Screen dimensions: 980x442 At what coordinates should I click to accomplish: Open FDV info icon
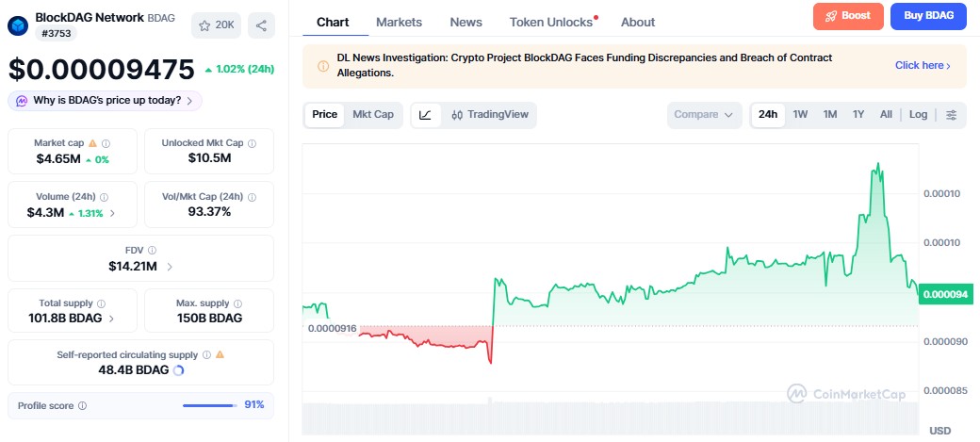(152, 250)
